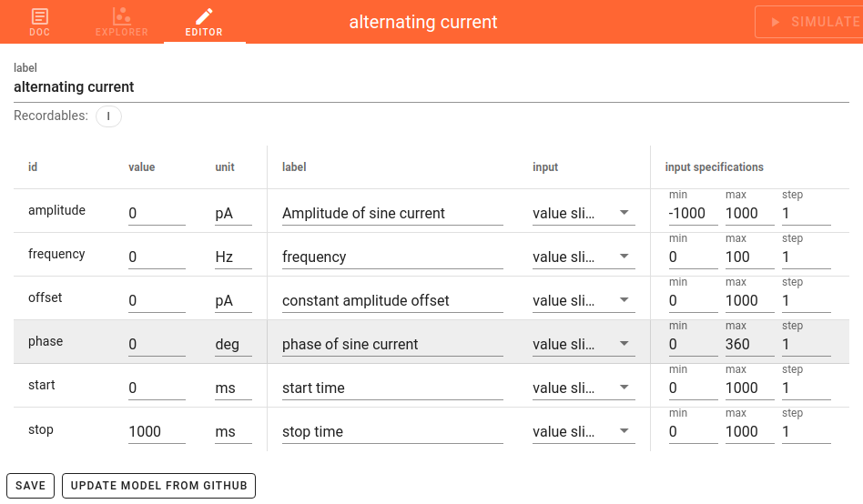Edit frequency unit field Hz
Screen dimensions: 863x504
233,257
